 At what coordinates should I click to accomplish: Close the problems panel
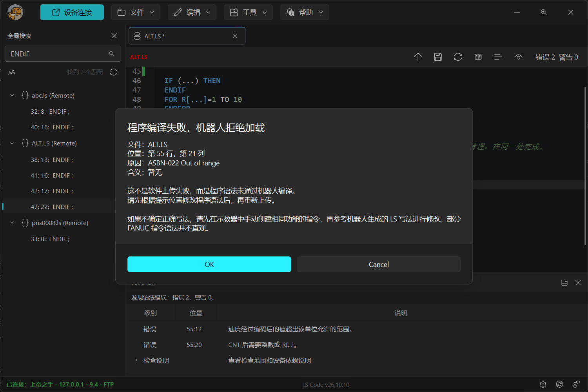(578, 283)
